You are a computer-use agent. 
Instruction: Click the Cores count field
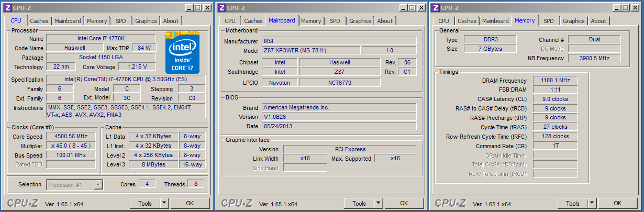(x=147, y=184)
